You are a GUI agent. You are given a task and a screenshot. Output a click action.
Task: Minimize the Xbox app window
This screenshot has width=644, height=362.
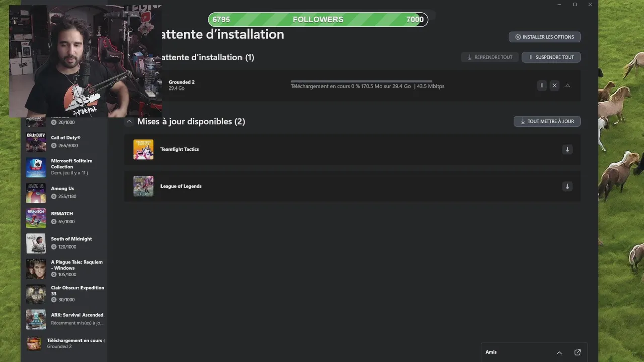tap(559, 5)
